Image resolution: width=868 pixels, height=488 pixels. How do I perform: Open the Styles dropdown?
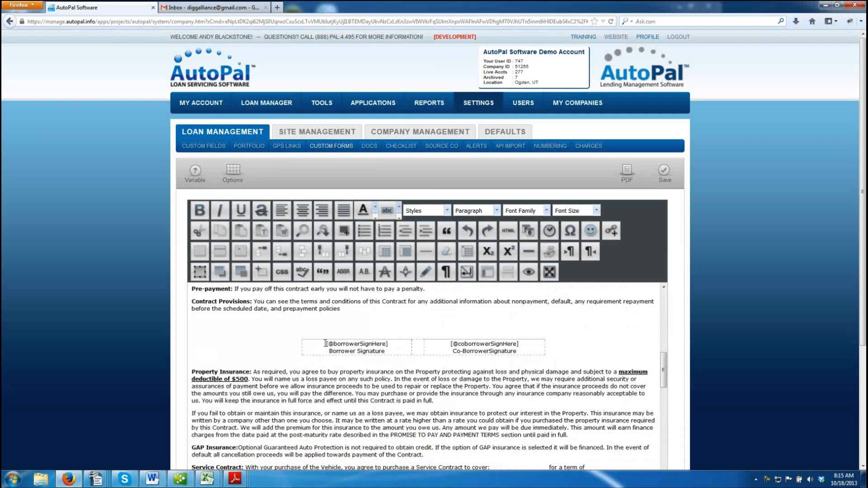(427, 211)
